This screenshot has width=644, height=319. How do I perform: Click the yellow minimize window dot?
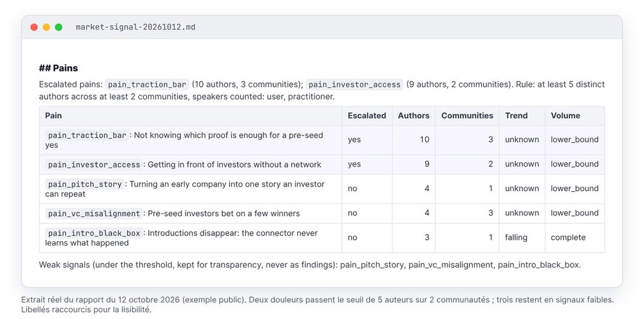point(46,27)
